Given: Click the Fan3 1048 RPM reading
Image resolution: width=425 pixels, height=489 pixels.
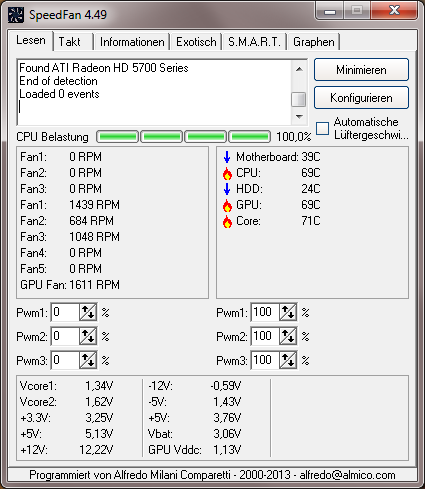Looking at the screenshot, I should pyautogui.click(x=70, y=237).
